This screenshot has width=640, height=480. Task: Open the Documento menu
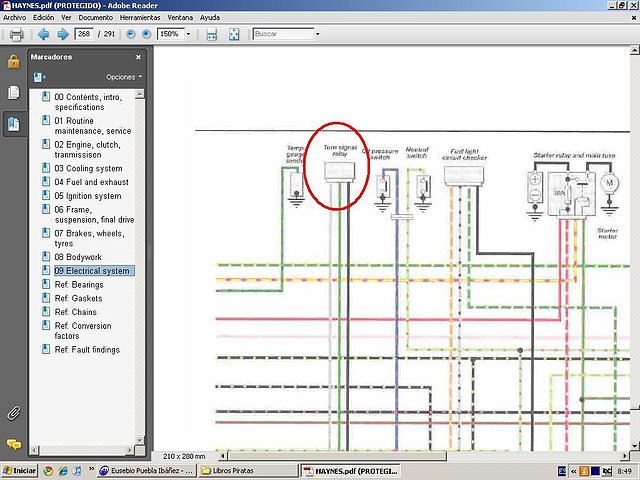pyautogui.click(x=96, y=18)
